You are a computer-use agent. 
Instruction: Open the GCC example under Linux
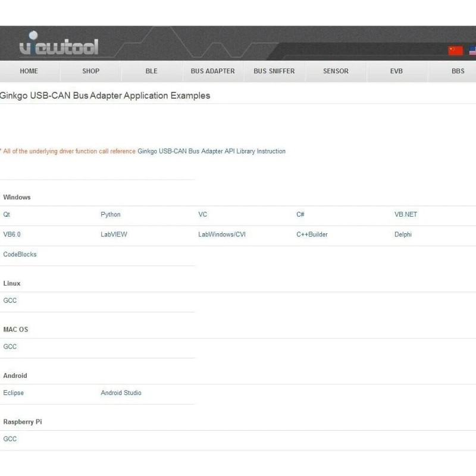click(10, 300)
